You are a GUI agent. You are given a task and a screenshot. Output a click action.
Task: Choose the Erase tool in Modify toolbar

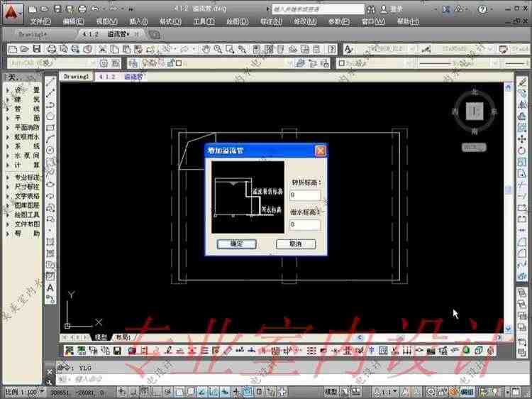tap(522, 82)
